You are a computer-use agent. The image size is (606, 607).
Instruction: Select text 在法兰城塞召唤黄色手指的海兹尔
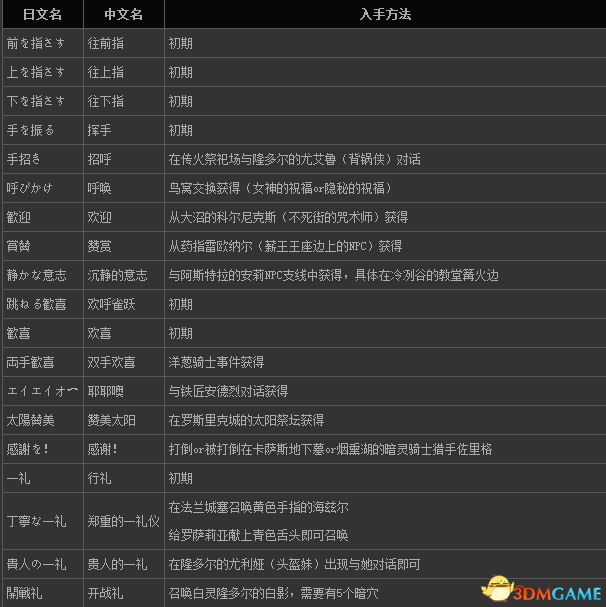258,507
